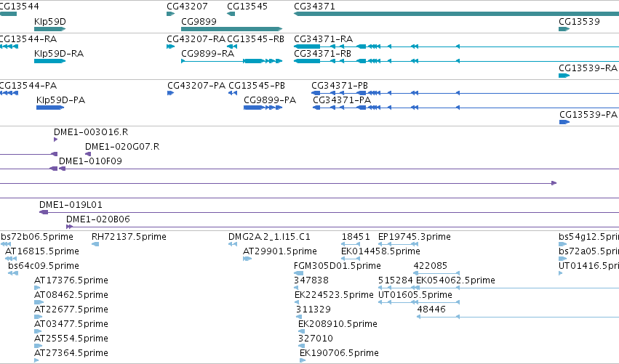Click EST label EK054062.5prime
Viewport: 619px width, 364px height.
tap(455, 280)
